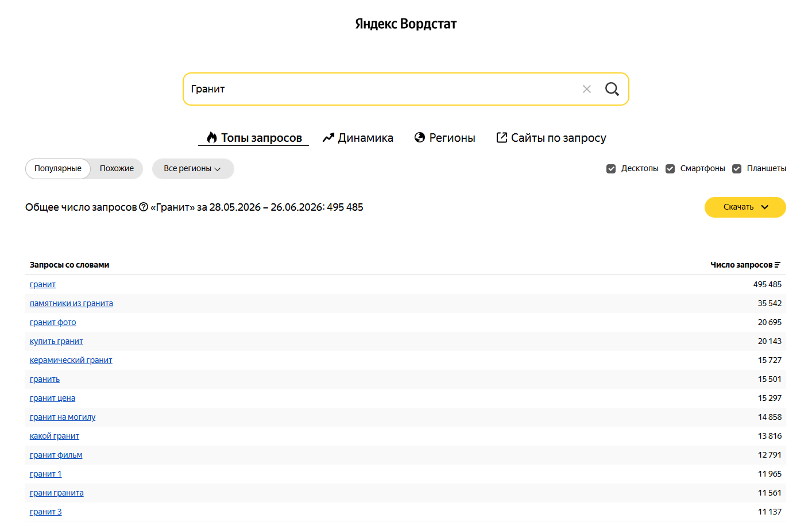Open the купить гранит link
The height and width of the screenshot is (522, 812).
[x=56, y=341]
